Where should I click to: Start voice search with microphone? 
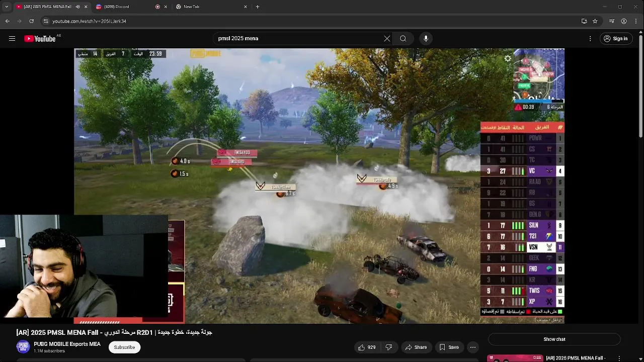pos(426,39)
